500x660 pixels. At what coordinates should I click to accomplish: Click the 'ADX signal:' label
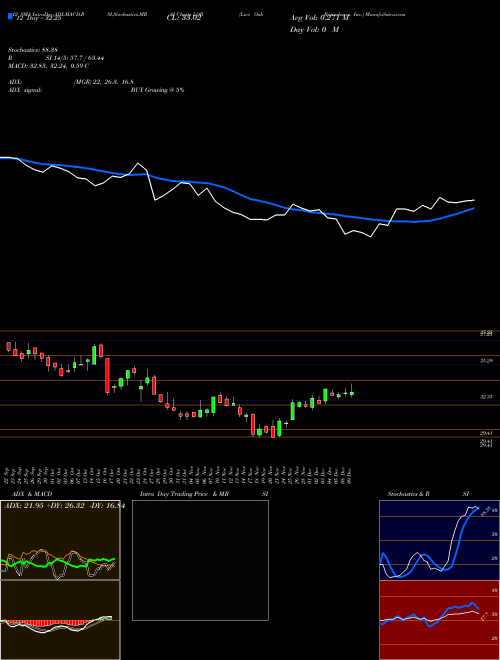click(25, 90)
